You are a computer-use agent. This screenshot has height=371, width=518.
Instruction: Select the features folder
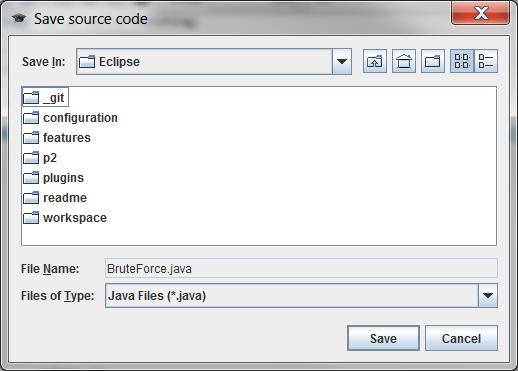pyautogui.click(x=57, y=138)
